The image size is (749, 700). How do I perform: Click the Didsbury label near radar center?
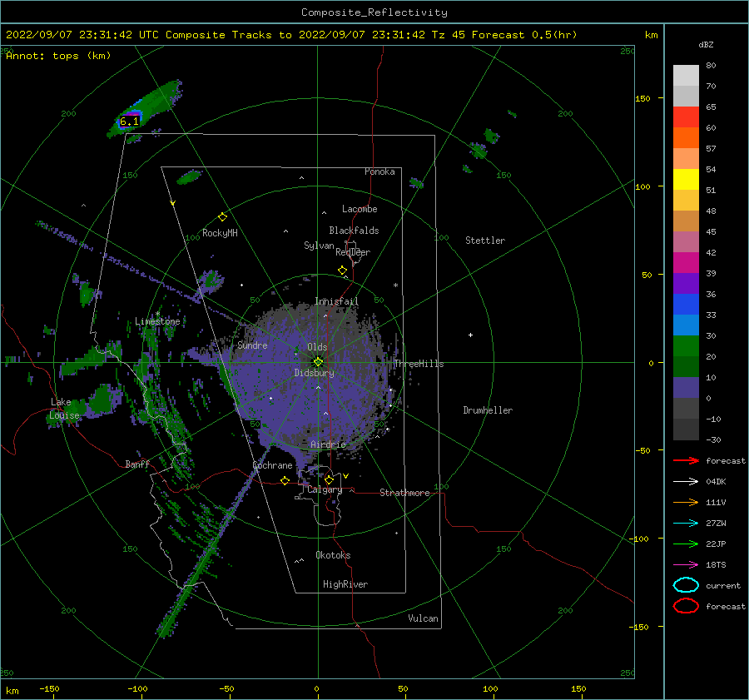pos(314,373)
